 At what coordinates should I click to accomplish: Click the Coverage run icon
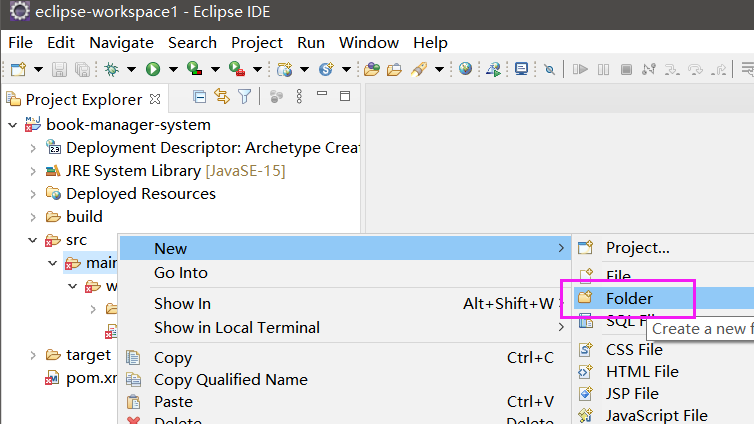195,69
